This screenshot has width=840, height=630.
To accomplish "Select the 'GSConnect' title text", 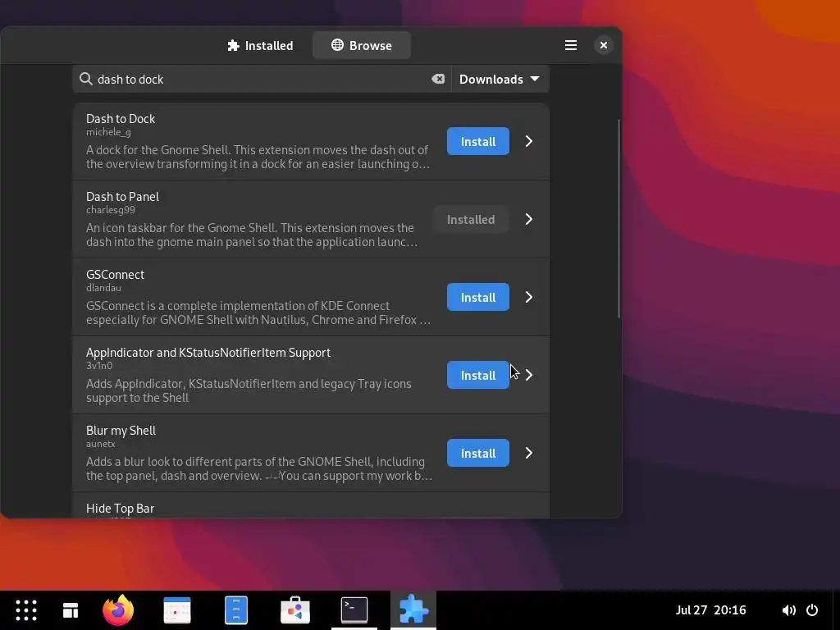I will (115, 275).
